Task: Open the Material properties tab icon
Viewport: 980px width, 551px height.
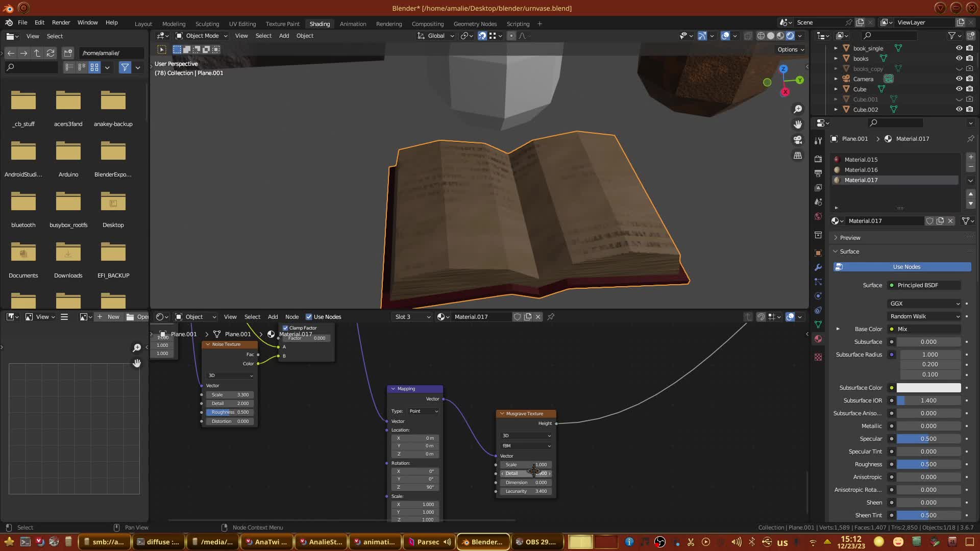Action: click(818, 339)
